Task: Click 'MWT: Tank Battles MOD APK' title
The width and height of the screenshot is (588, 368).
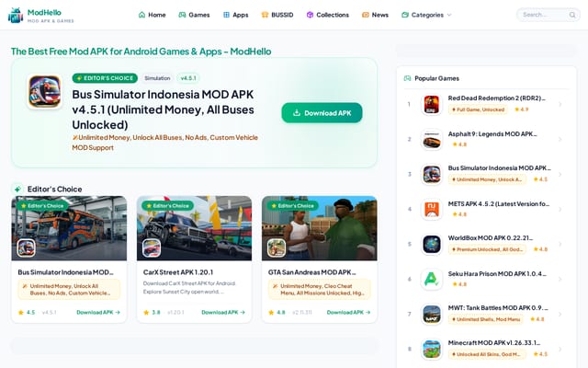Action: coord(498,308)
